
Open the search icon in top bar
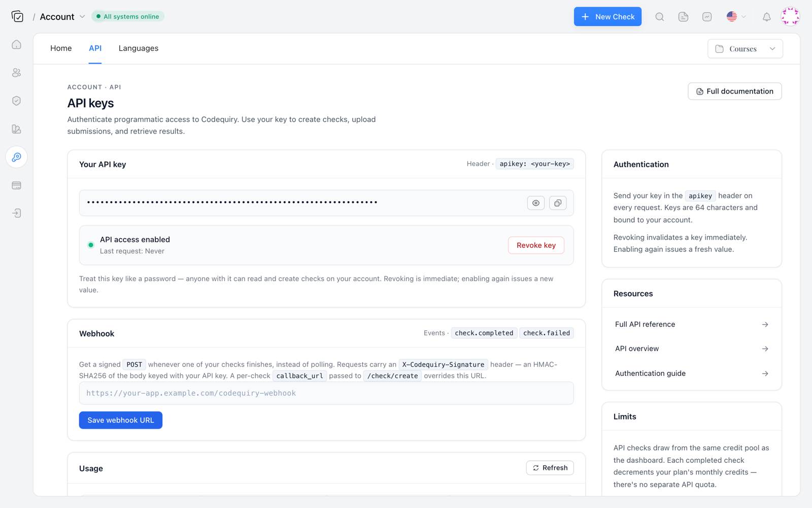(660, 17)
